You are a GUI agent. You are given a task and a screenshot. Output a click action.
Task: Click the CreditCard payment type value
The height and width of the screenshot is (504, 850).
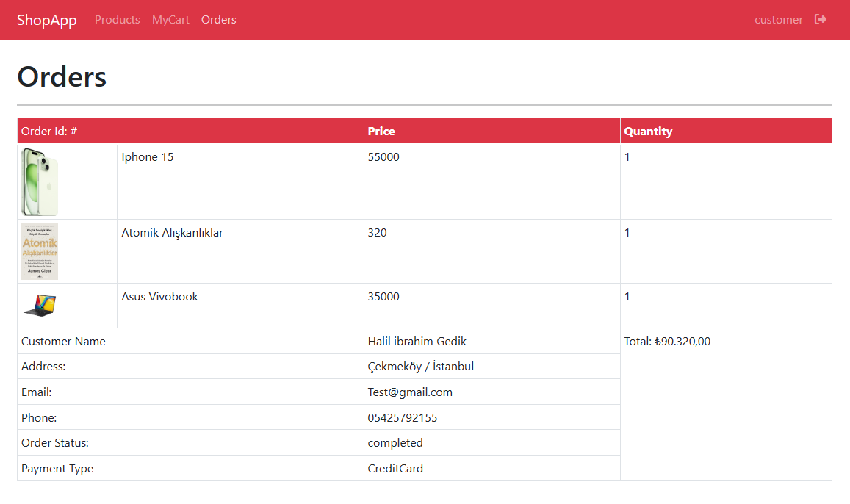[x=395, y=468]
